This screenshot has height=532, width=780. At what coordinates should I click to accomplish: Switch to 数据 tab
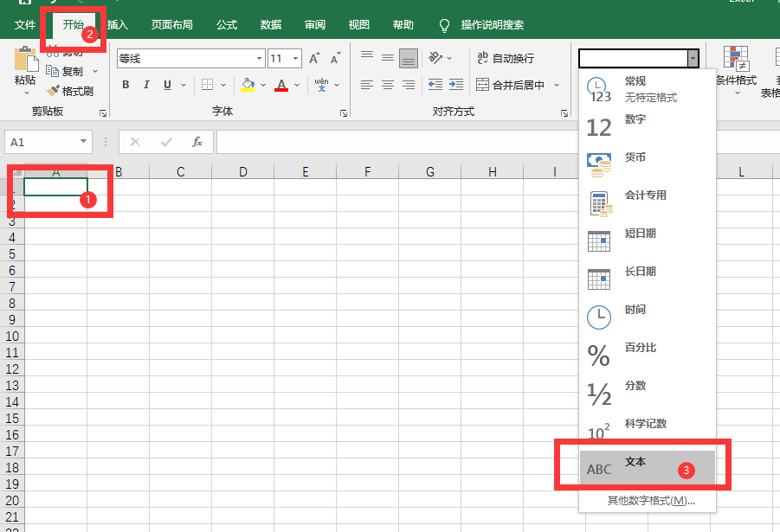(x=271, y=24)
